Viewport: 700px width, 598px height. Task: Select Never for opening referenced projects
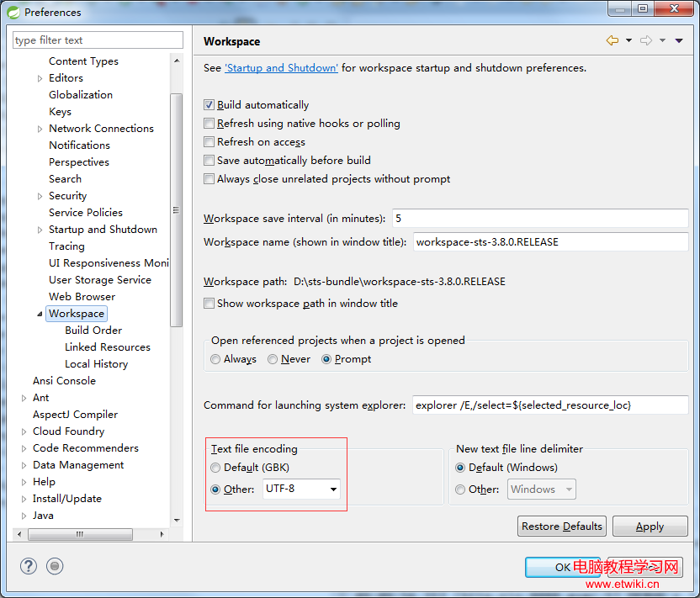tap(273, 359)
